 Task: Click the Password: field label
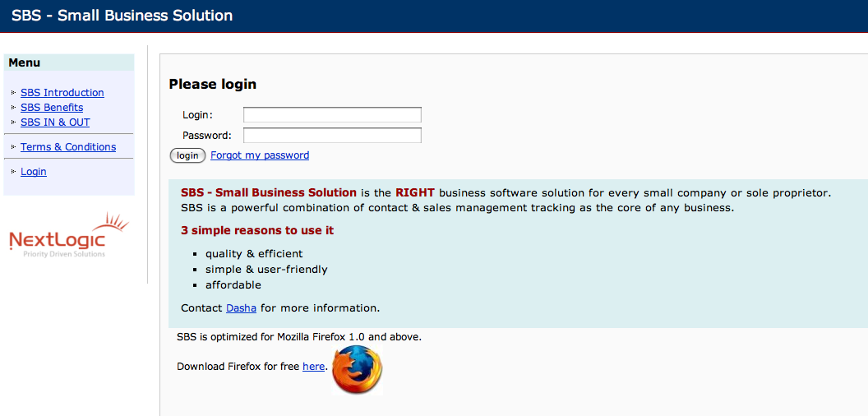click(x=207, y=135)
